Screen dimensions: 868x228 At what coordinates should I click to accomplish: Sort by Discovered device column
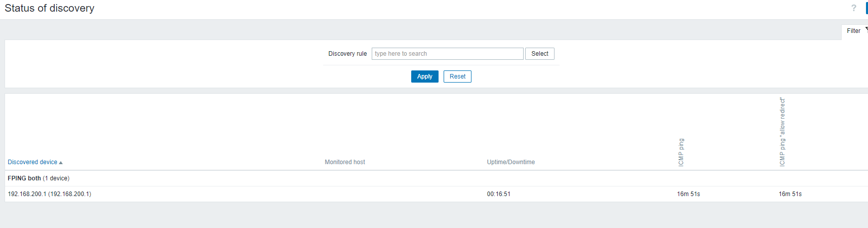pyautogui.click(x=32, y=162)
